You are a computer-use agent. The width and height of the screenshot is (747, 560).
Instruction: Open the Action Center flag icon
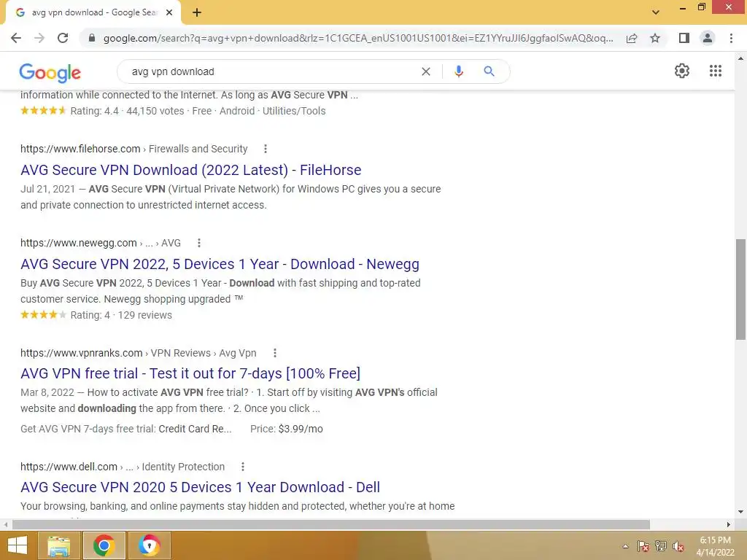(643, 547)
